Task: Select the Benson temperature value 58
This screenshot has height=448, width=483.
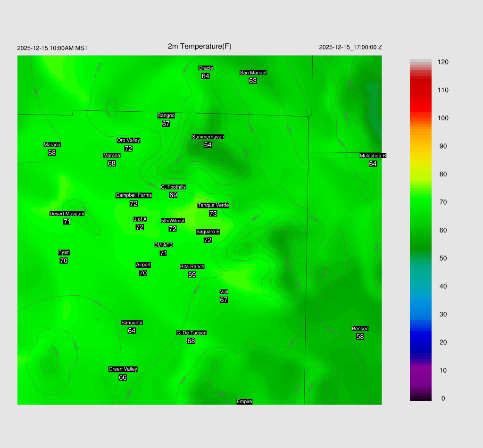Action: point(360,337)
